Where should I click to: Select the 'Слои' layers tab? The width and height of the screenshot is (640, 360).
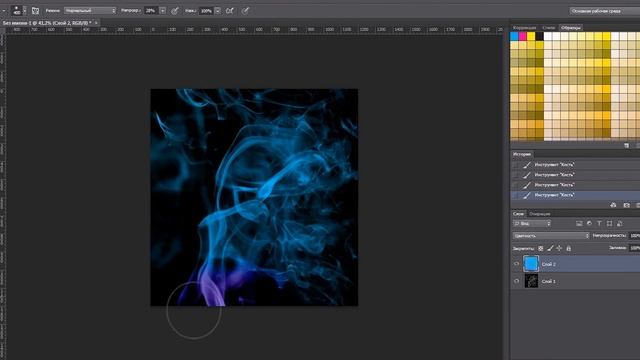point(518,214)
